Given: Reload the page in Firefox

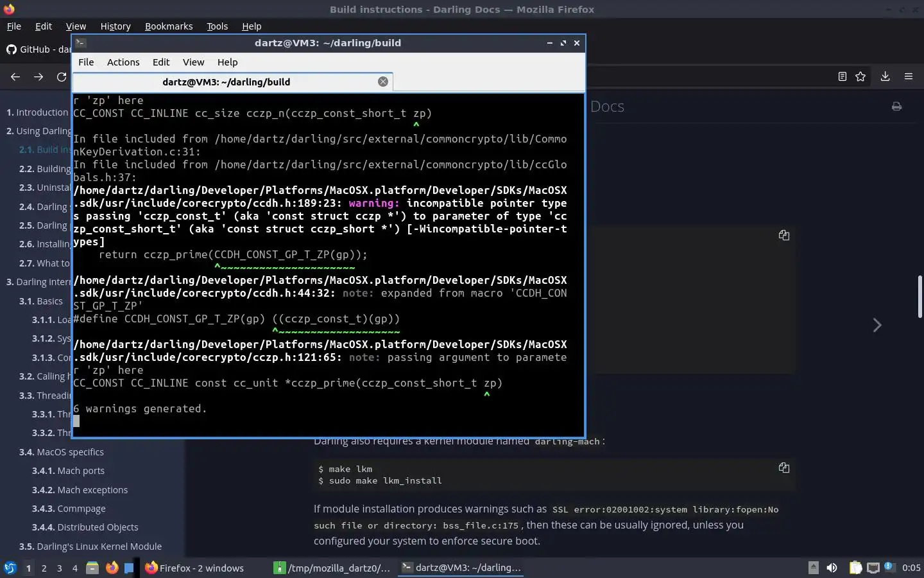Looking at the screenshot, I should 62,77.
